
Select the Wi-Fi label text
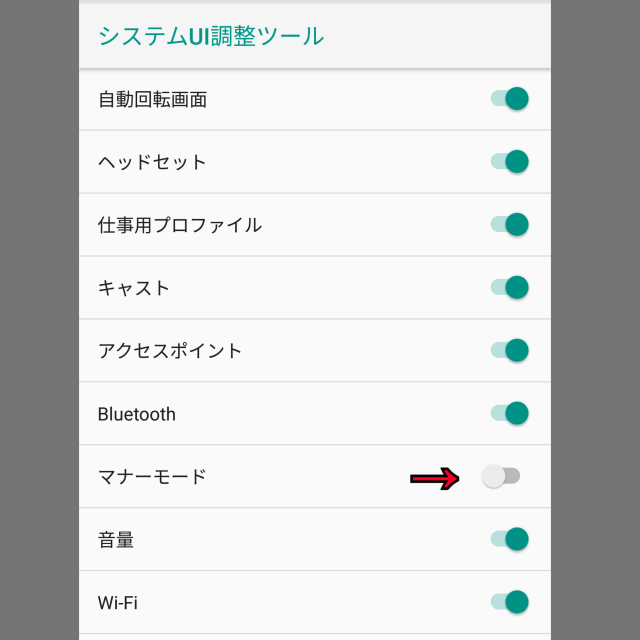click(x=118, y=603)
